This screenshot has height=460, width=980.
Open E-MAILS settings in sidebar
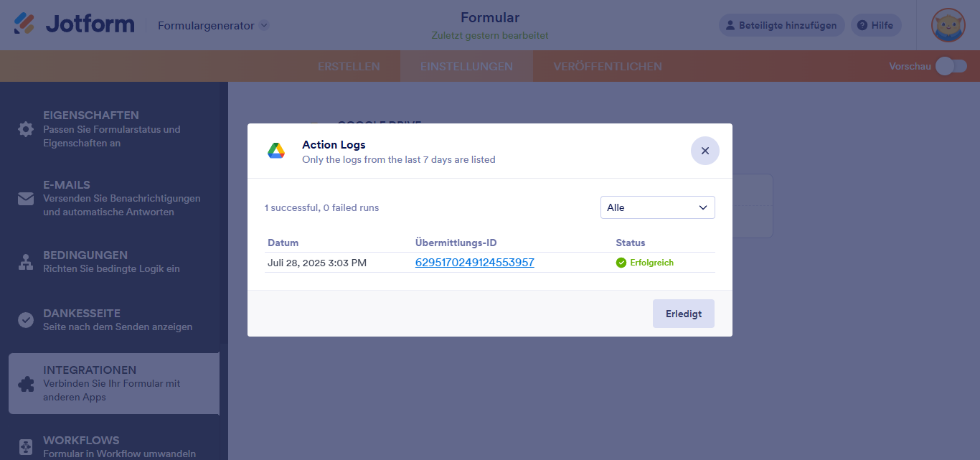[114, 198]
